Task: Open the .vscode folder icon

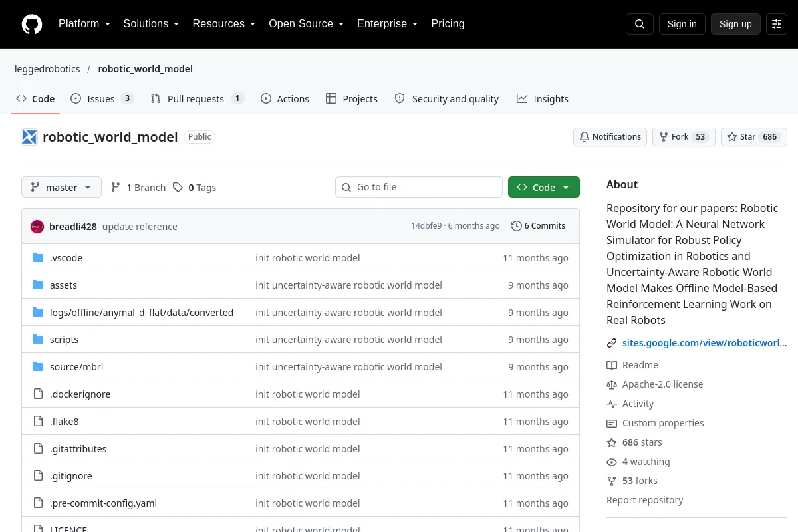Action: point(38,258)
